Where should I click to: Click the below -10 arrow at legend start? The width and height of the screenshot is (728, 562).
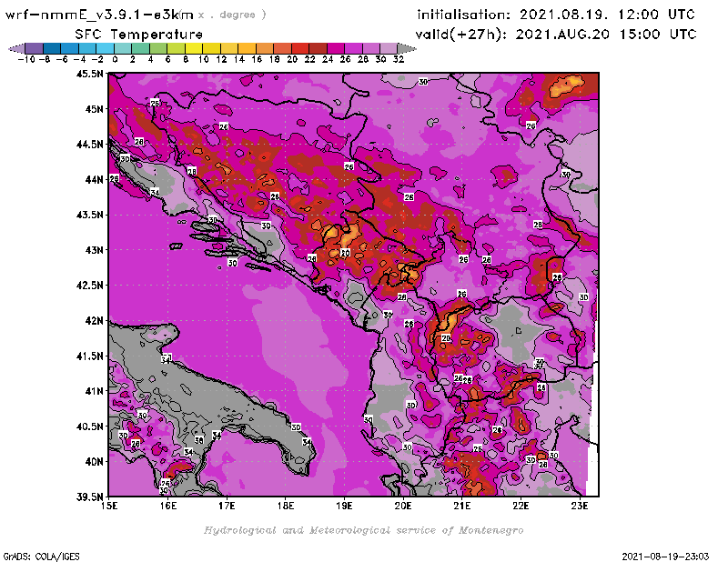coord(17,48)
